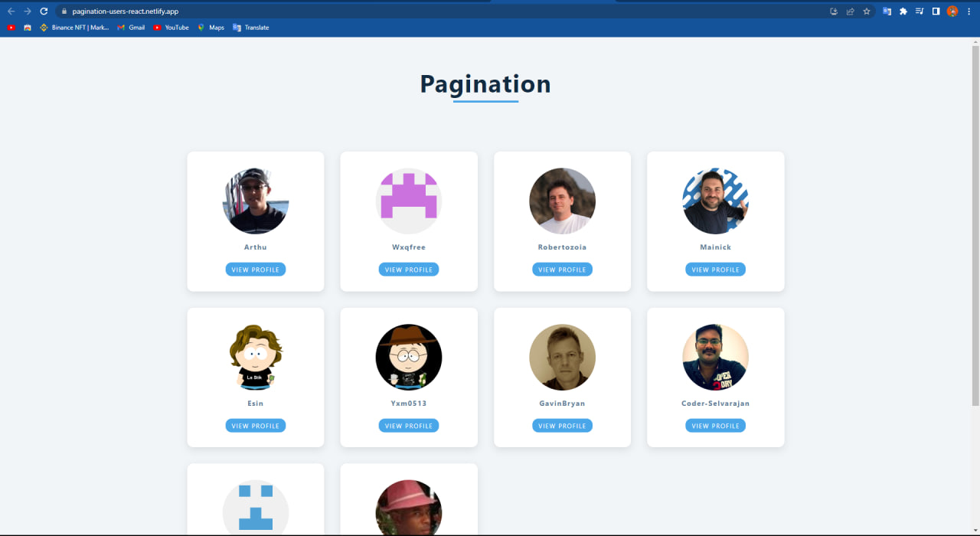Click the username Yxm0513
The height and width of the screenshot is (536, 980).
pos(409,404)
